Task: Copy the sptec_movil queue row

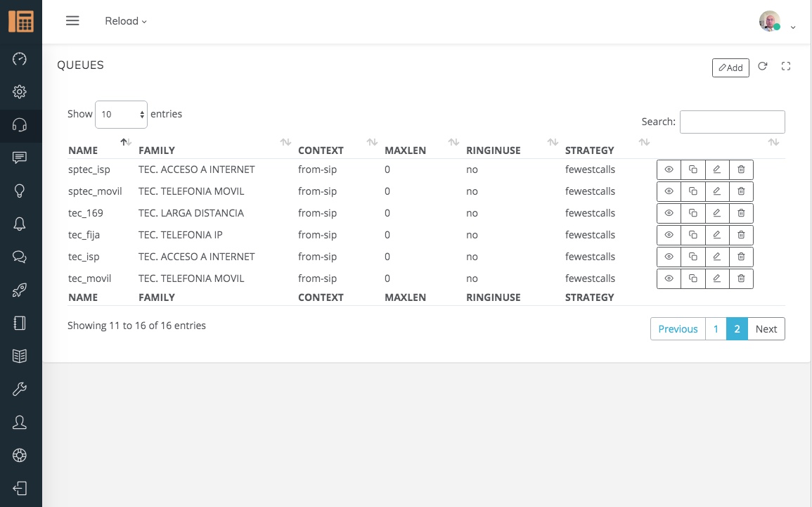Action: [x=692, y=191]
